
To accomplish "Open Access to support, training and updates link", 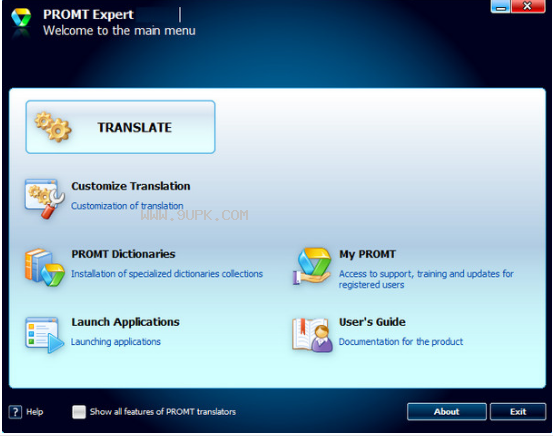I will [426, 279].
